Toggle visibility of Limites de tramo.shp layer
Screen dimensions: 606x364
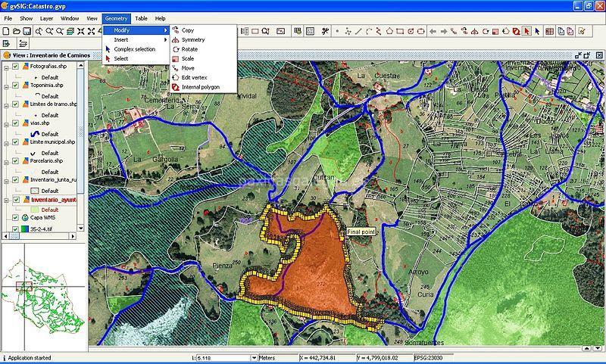click(15, 104)
